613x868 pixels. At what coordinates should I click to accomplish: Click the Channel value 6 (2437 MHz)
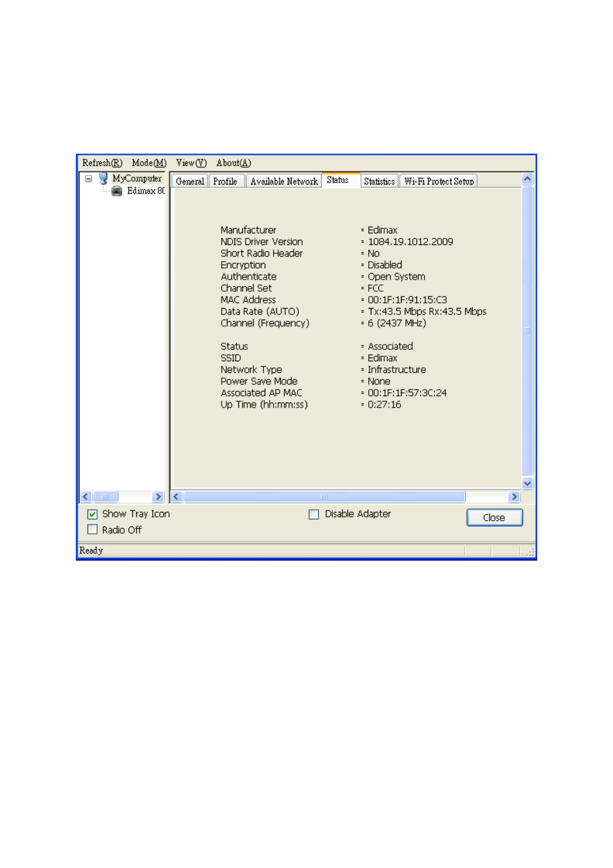pos(397,323)
